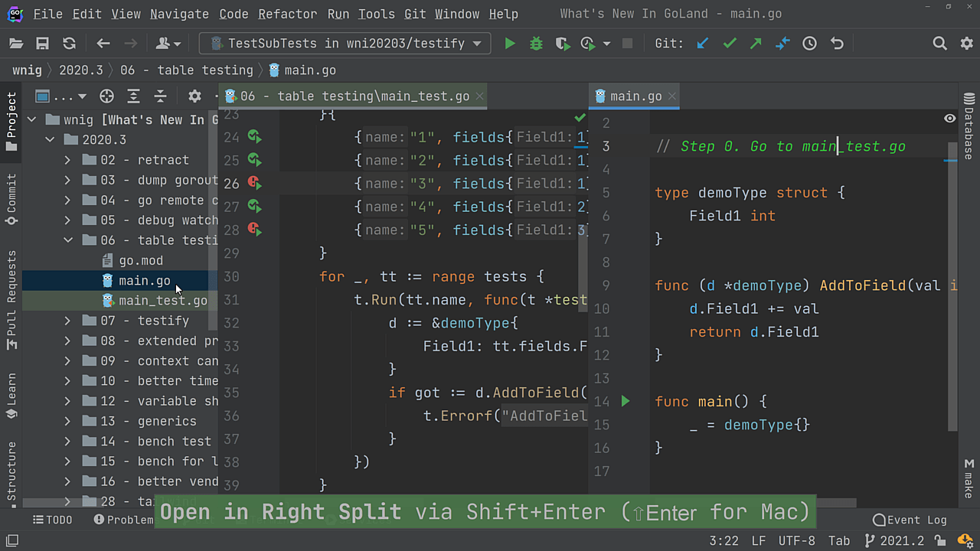Open the Refactor menu
The width and height of the screenshot is (980, 551).
pyautogui.click(x=287, y=14)
